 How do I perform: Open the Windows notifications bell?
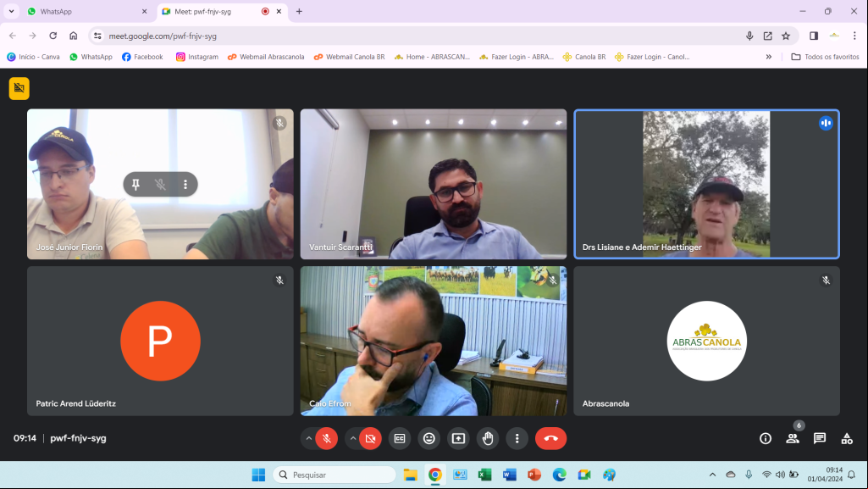coord(851,475)
